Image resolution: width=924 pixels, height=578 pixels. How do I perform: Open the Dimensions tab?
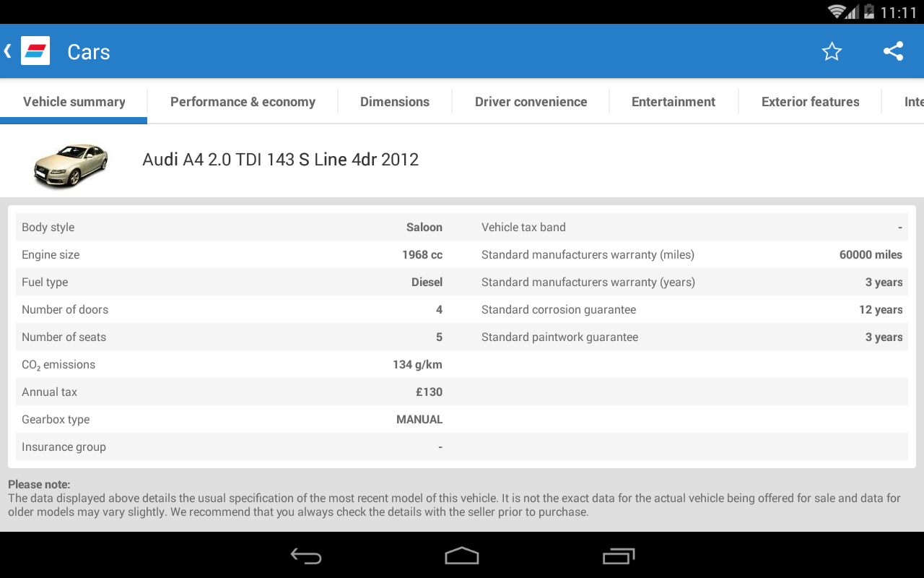(394, 101)
